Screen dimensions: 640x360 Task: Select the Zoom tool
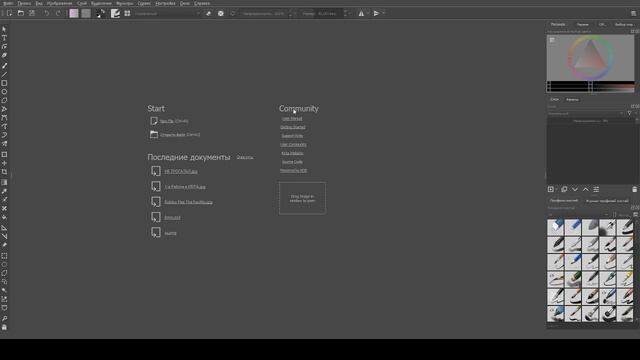(x=4, y=318)
